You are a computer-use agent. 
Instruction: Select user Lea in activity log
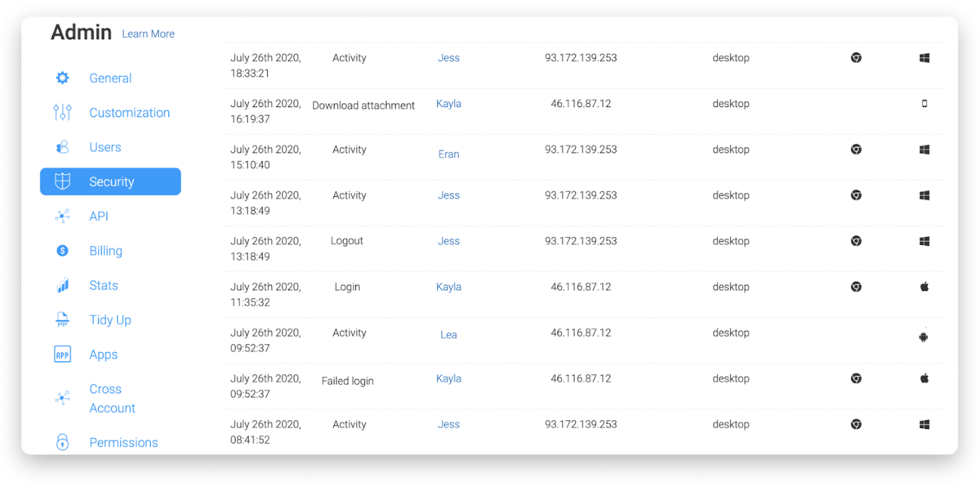[x=448, y=334]
